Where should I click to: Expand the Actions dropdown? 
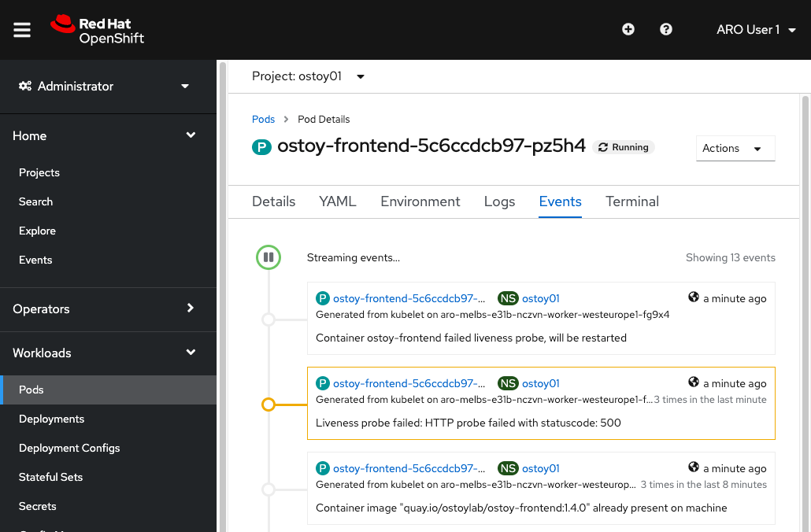point(735,148)
